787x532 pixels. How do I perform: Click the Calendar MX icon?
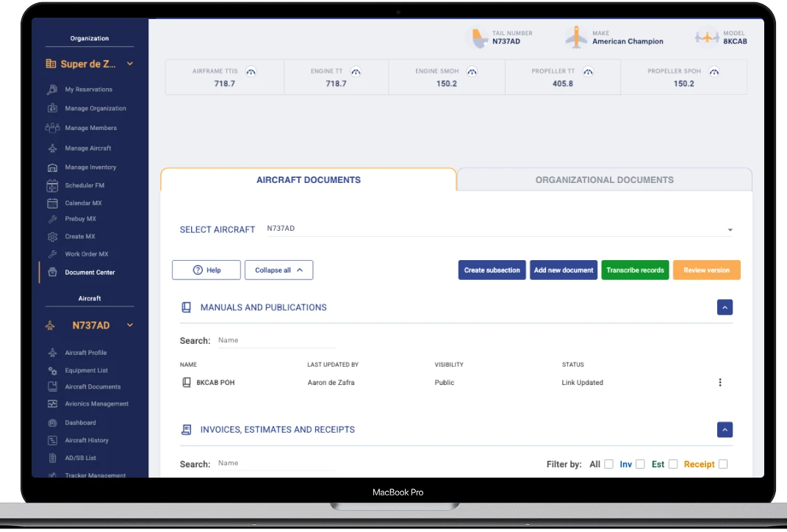click(x=52, y=204)
